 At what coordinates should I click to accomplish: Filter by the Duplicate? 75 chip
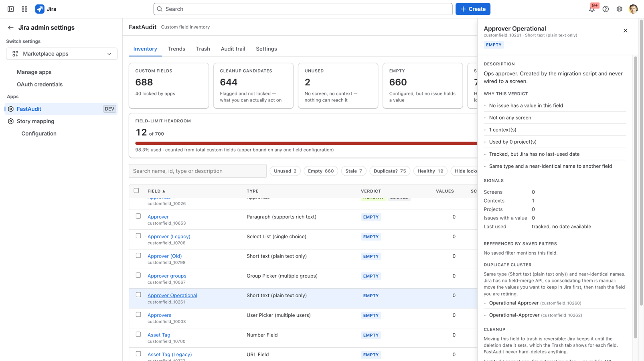click(390, 171)
